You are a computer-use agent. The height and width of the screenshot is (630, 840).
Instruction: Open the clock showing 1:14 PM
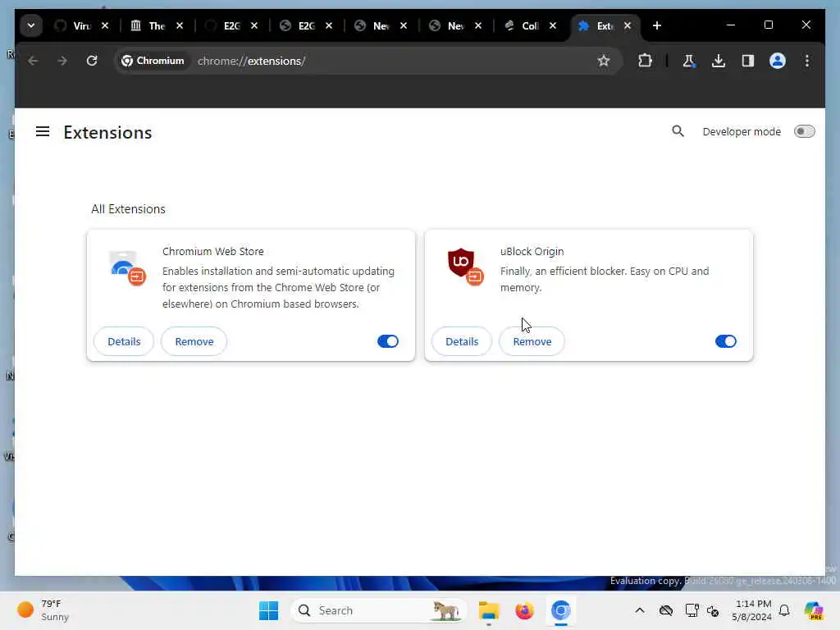(751, 610)
